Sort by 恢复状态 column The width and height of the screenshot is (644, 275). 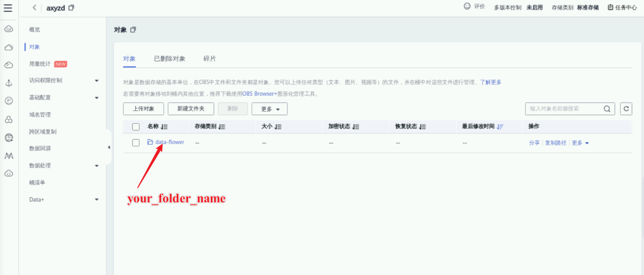(422, 126)
